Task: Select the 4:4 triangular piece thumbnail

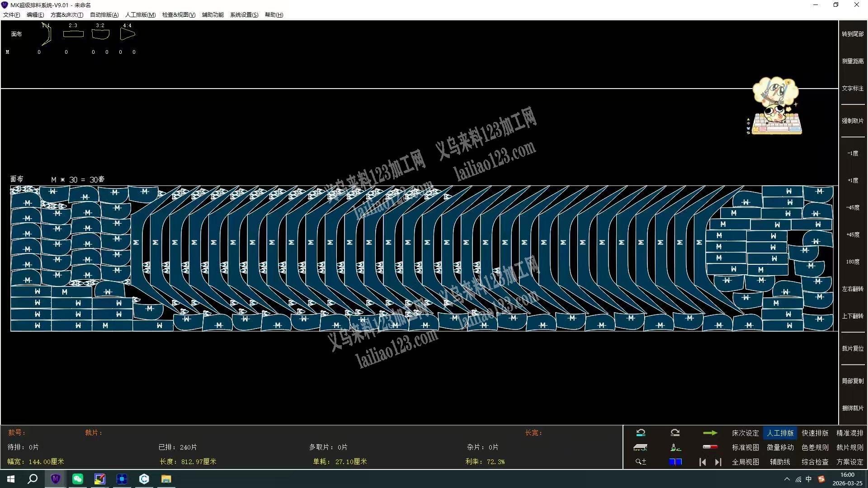Action: click(x=127, y=34)
